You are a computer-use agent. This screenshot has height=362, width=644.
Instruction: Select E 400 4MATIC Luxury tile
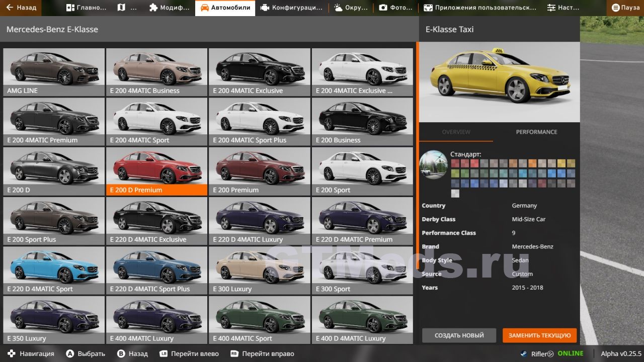click(x=156, y=320)
